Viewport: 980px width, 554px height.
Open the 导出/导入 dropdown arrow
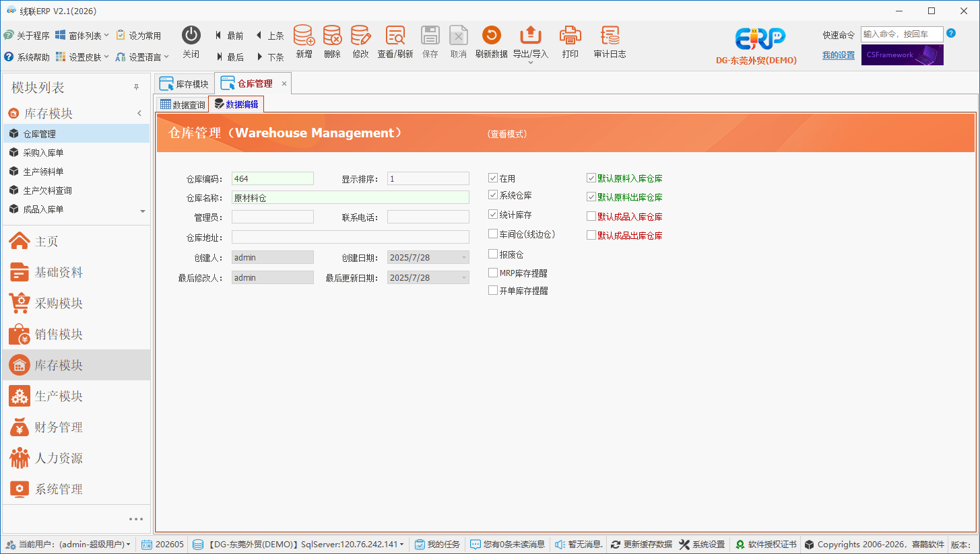coord(531,63)
